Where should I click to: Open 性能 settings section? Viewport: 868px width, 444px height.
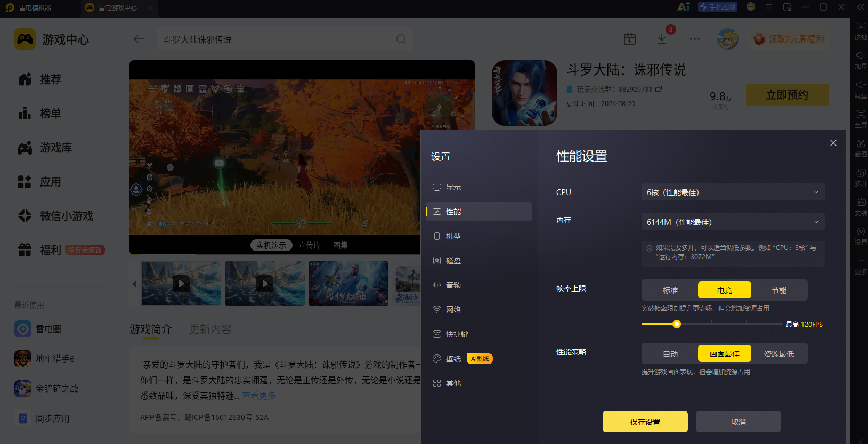click(479, 212)
